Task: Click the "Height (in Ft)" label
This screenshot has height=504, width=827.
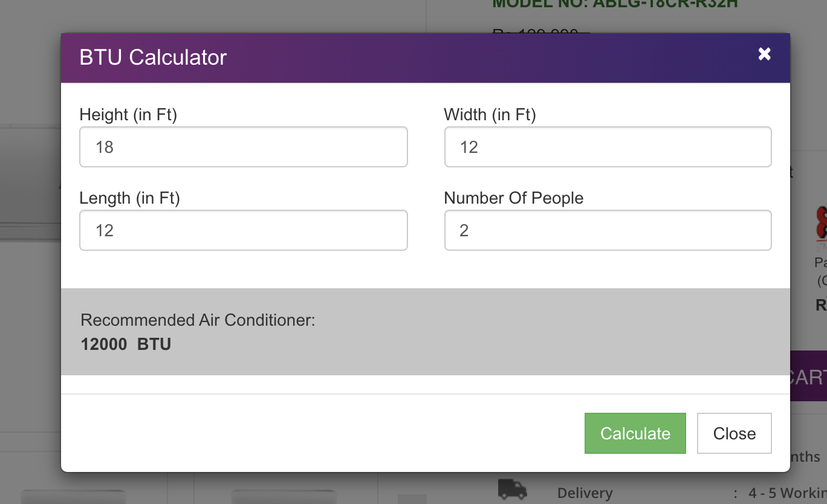Action: click(128, 115)
